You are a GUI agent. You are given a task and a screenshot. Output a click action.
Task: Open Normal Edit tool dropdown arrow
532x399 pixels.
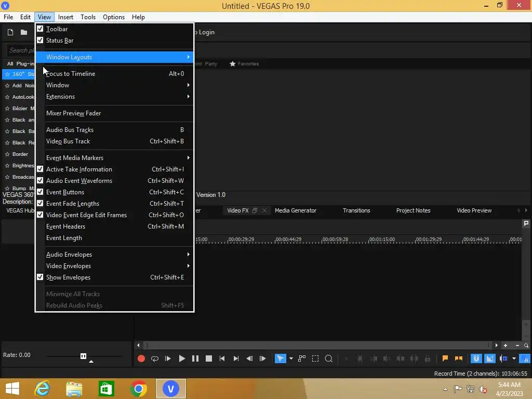point(291,358)
